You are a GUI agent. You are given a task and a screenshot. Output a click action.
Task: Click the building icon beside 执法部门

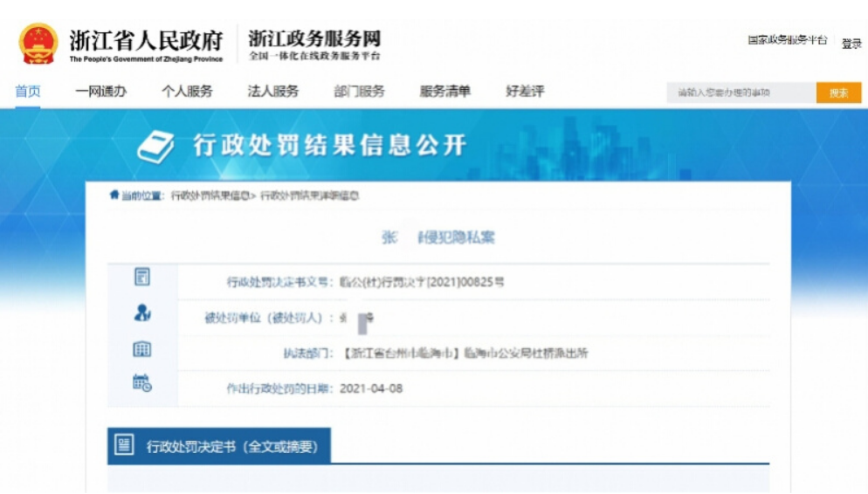(x=141, y=349)
